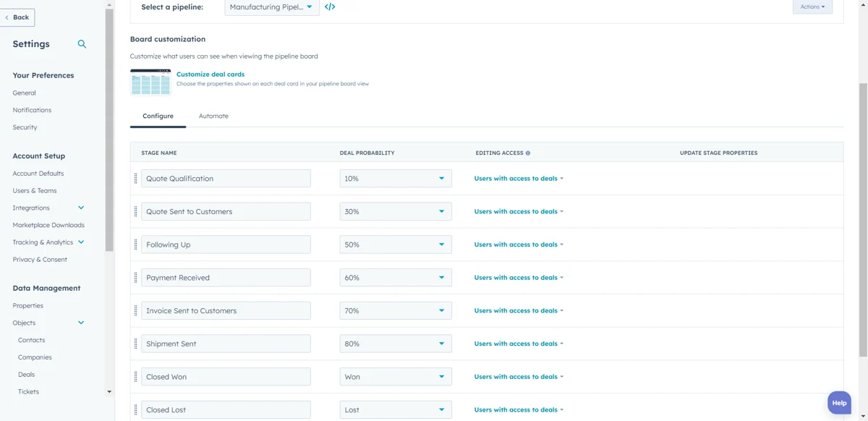The image size is (868, 421).
Task: Click the drag handle for Shipment Sent stage
Action: pyautogui.click(x=136, y=343)
